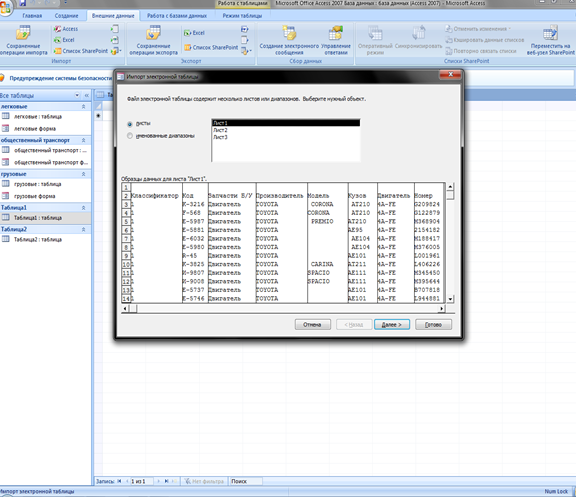Click the preview horizontal scrollbar left arrow
This screenshot has height=497, width=576.
[x=125, y=309]
